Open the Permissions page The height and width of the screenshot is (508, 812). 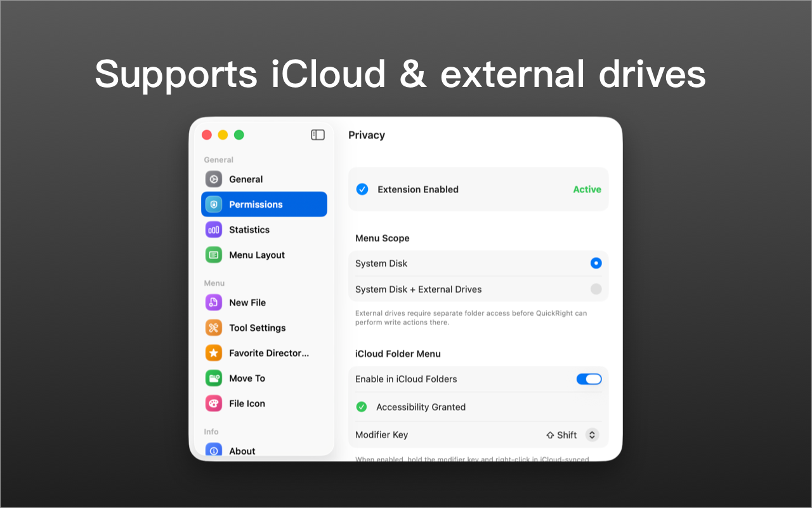264,204
